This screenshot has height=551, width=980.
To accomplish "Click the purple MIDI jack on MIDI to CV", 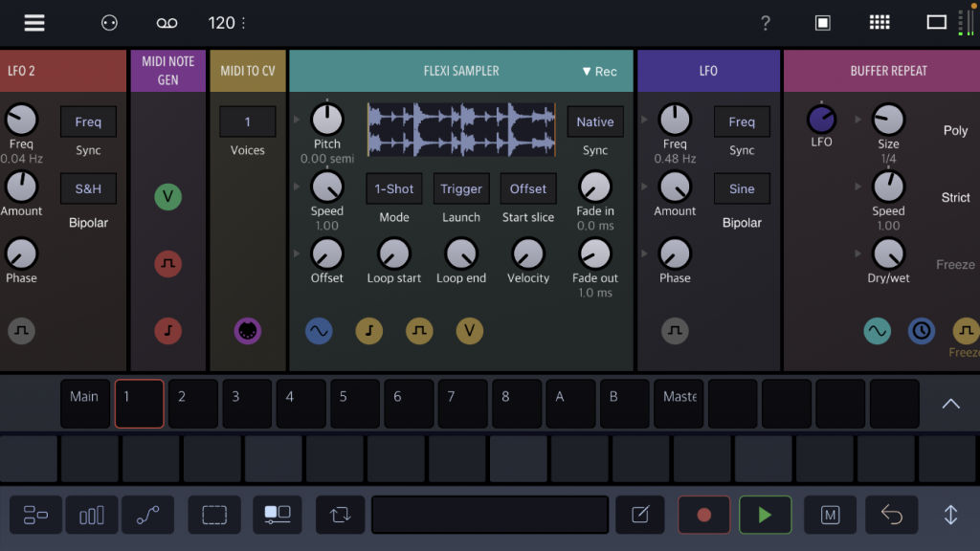I will click(248, 331).
